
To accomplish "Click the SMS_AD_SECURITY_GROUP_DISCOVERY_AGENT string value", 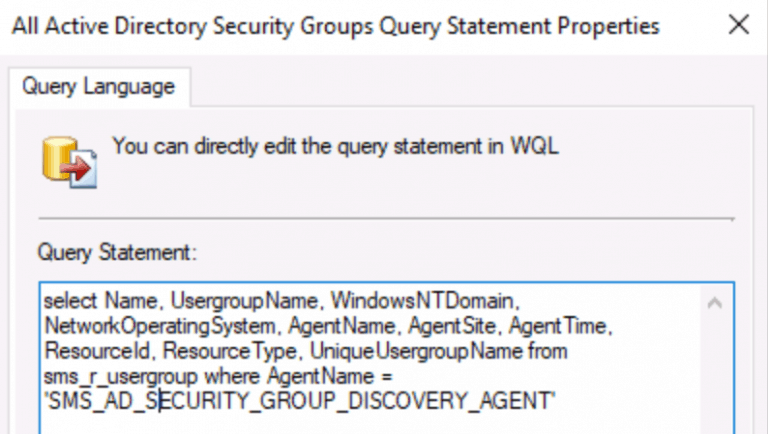I will coord(299,403).
